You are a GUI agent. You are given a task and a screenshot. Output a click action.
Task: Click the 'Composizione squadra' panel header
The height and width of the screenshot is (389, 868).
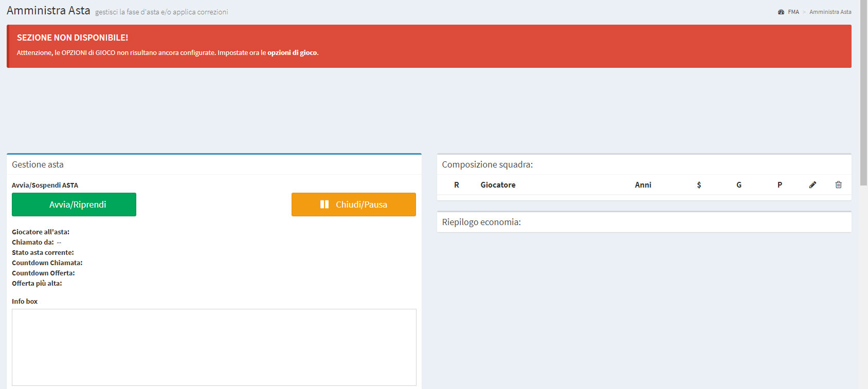[x=487, y=165]
